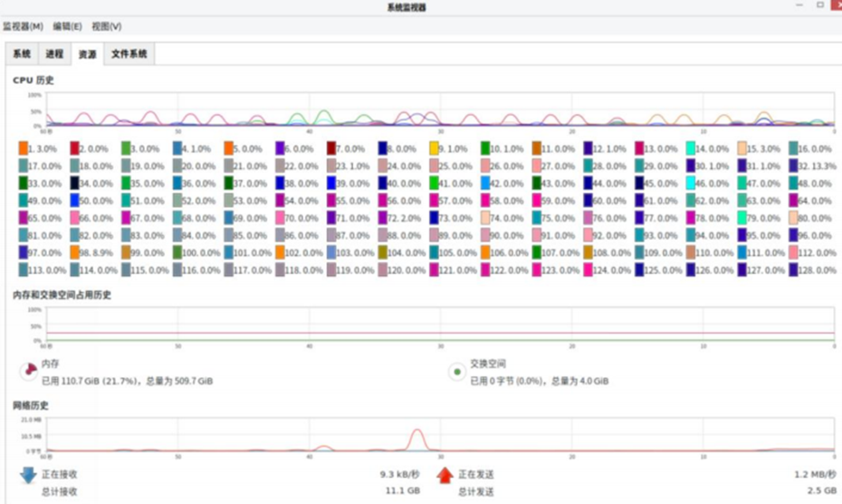This screenshot has height=504, width=842.
Task: Click the swap usage text 已用 0 字节
Action: [539, 381]
